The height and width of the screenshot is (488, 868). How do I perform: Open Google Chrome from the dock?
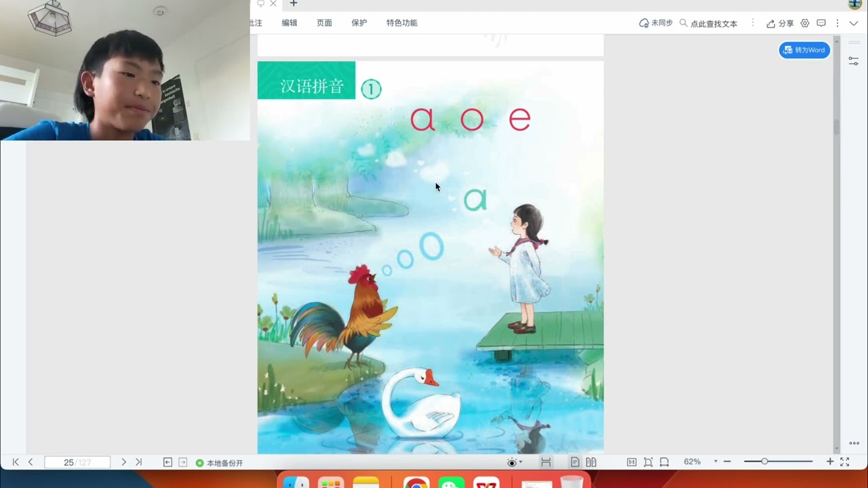click(x=416, y=483)
